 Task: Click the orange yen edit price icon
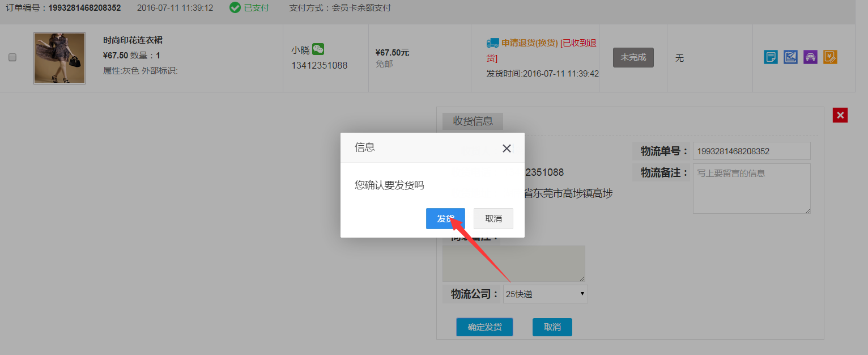point(830,57)
